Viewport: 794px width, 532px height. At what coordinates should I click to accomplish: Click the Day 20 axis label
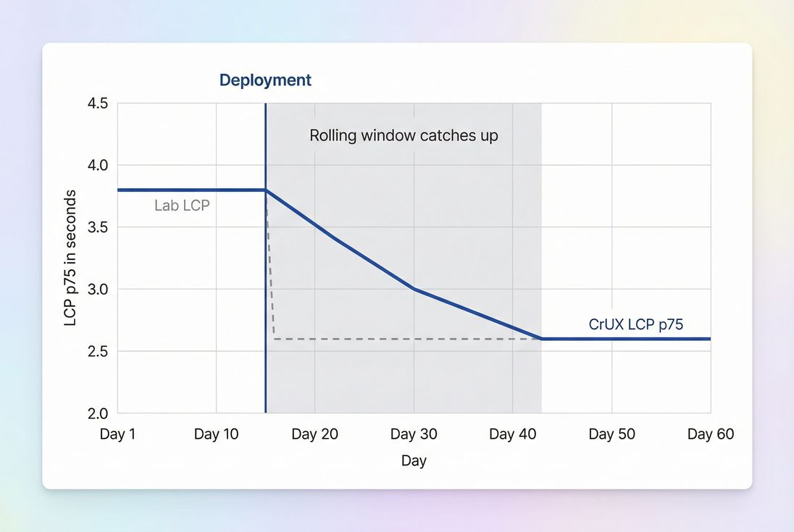(315, 434)
